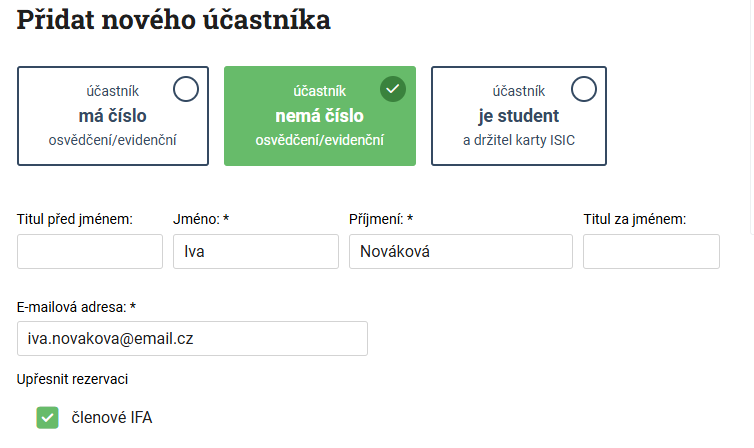Uncheck the green 'členové IFA' checkbox
Viewport: 754px width, 448px height.
[48, 418]
